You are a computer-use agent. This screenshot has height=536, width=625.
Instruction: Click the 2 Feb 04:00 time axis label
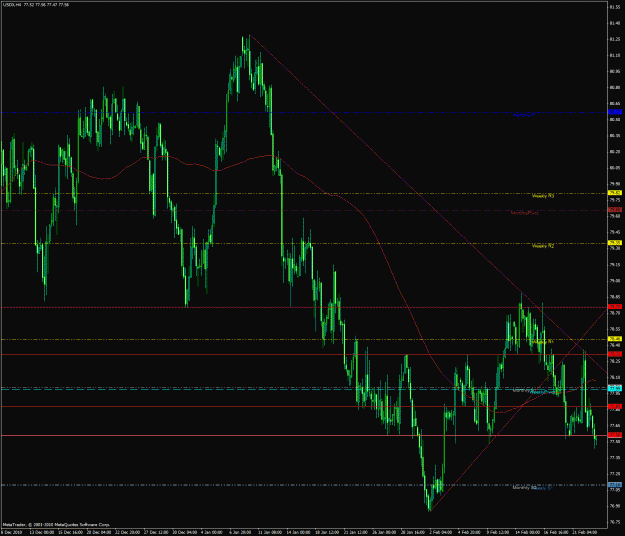pyautogui.click(x=440, y=532)
